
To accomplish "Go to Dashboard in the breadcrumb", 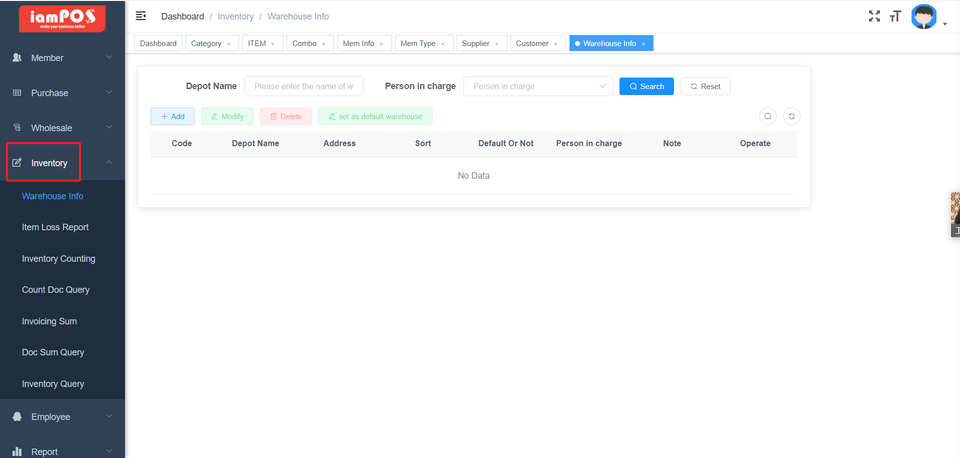I will coord(182,17).
